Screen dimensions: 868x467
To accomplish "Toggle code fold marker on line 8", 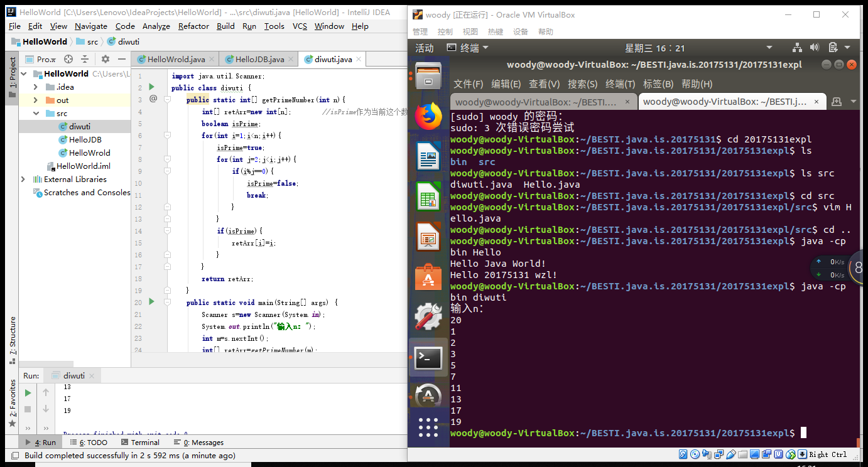I will pyautogui.click(x=168, y=159).
